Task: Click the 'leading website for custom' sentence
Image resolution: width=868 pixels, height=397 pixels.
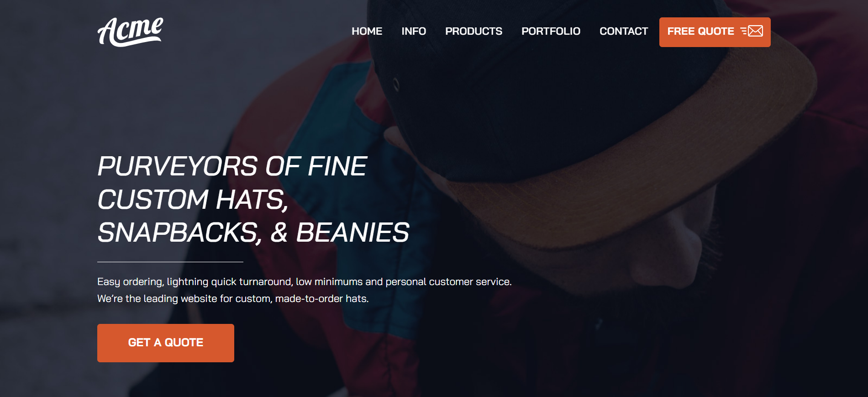Action: 233,299
